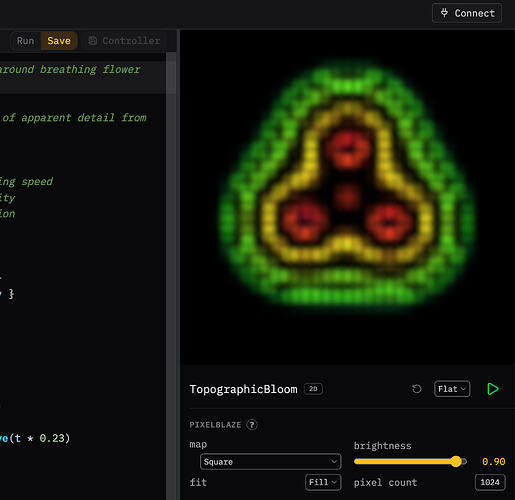Open the Controller tab

pos(124,41)
